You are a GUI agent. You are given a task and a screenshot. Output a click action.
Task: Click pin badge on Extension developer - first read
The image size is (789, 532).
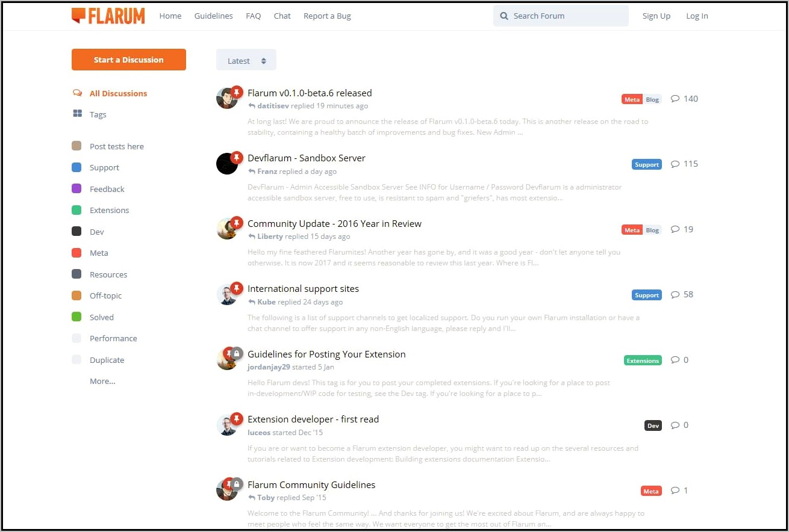tap(237, 418)
